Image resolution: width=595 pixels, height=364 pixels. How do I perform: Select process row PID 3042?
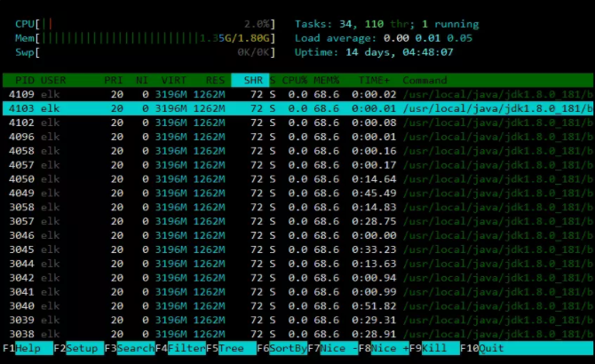297,278
